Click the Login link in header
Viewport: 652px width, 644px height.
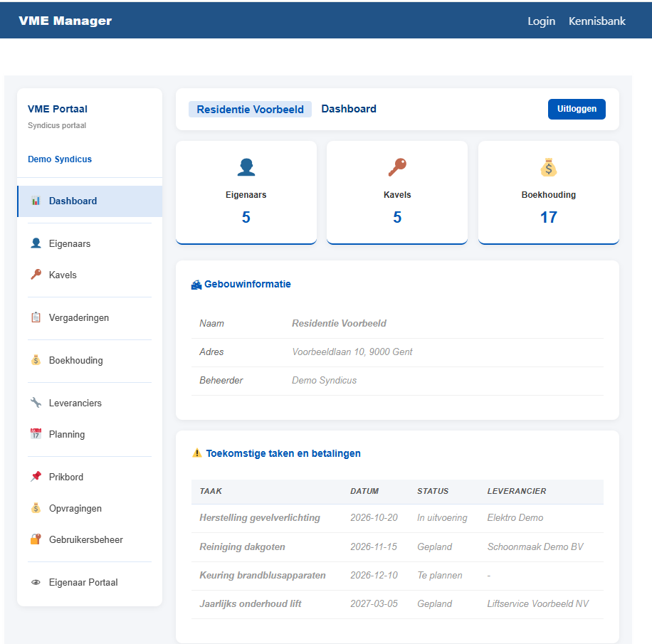(542, 21)
